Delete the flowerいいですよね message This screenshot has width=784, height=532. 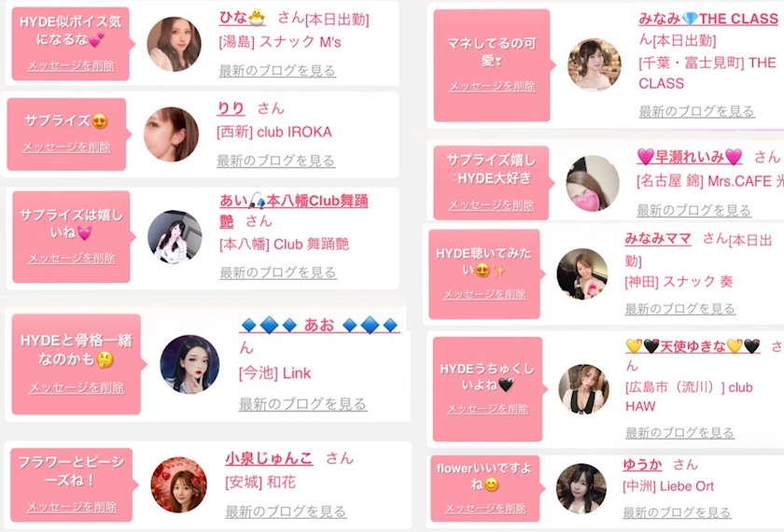pyautogui.click(x=485, y=509)
